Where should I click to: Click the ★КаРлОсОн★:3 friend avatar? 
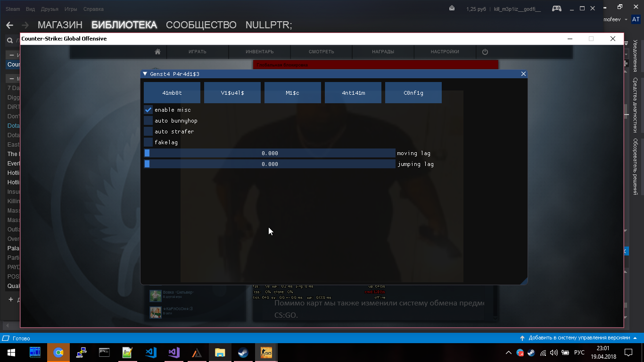click(x=156, y=312)
